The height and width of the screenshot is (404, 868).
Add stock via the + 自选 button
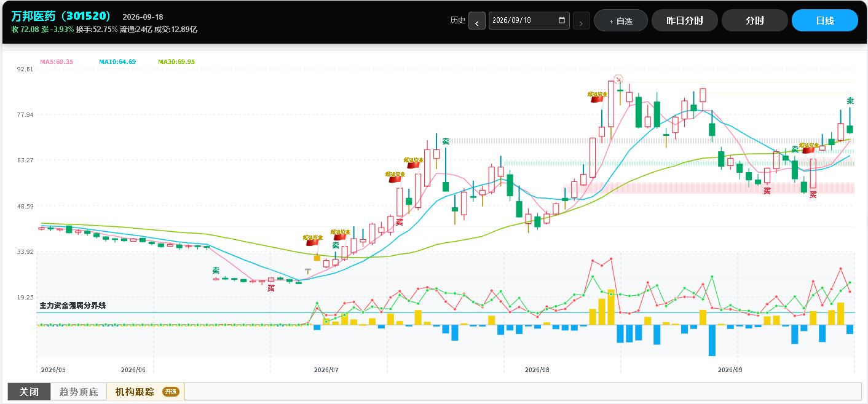[621, 20]
